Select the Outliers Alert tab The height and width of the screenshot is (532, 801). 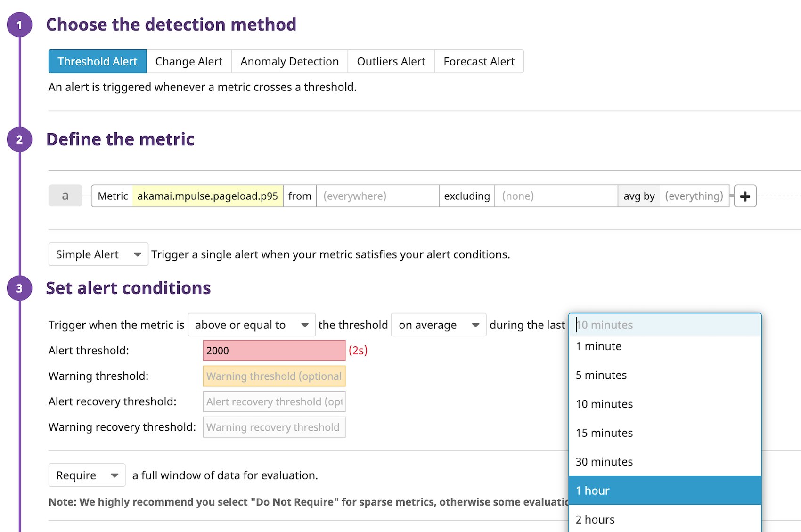tap(391, 62)
